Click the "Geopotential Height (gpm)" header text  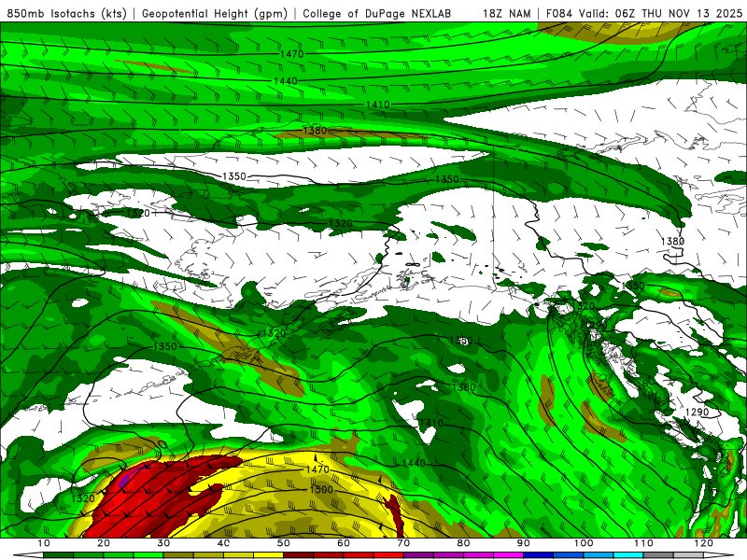click(x=215, y=13)
